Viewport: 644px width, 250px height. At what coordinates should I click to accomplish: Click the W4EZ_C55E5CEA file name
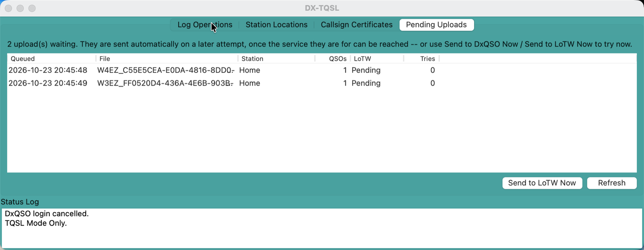click(165, 70)
